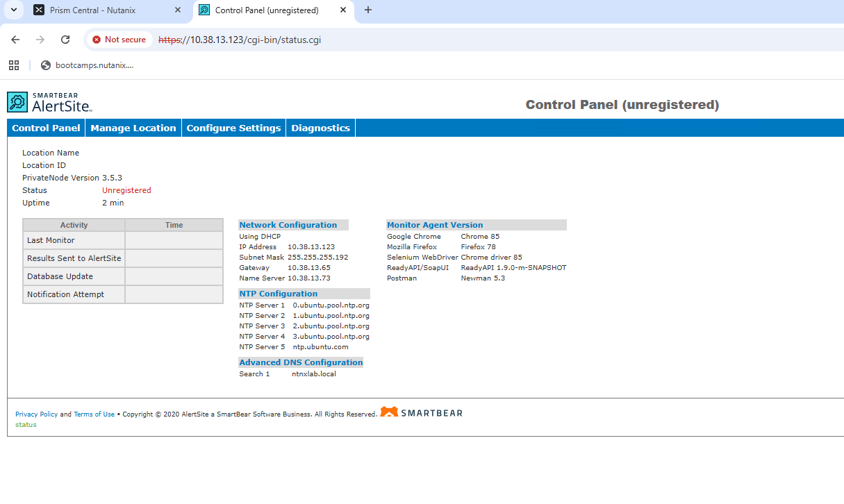Click the Monitor Agent Version heading

coord(435,225)
